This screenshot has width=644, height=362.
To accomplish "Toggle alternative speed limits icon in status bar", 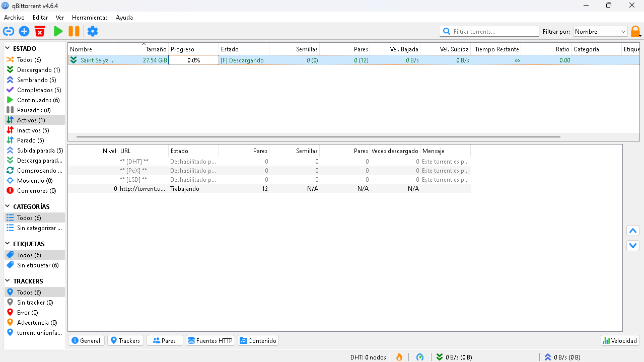I will (x=420, y=357).
